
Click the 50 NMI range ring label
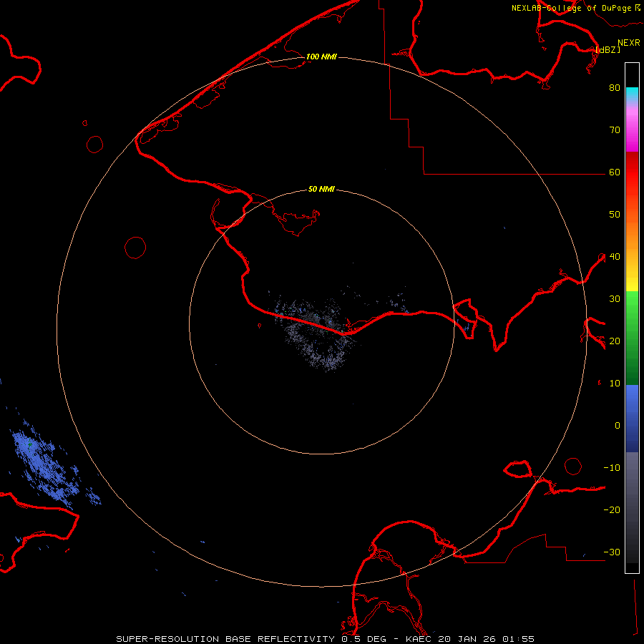321,190
